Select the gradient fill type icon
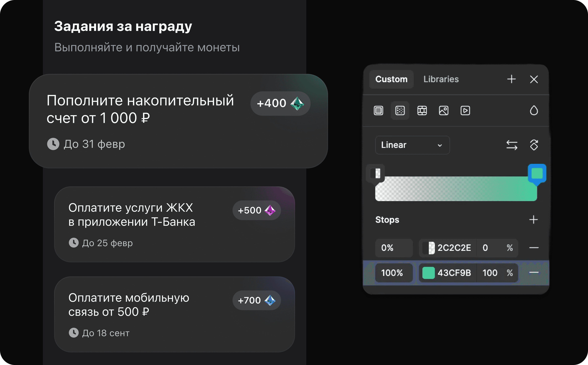Image resolution: width=588 pixels, height=365 pixels. pyautogui.click(x=400, y=111)
